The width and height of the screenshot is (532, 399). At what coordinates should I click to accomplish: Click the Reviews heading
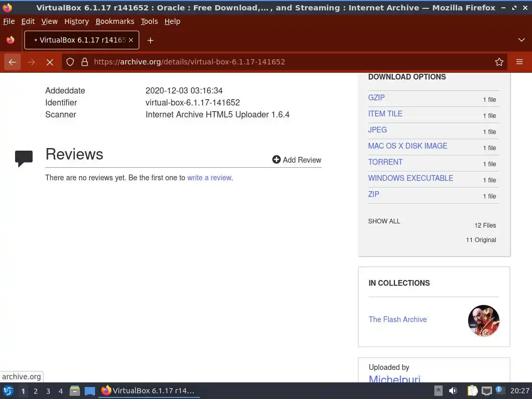tap(74, 154)
